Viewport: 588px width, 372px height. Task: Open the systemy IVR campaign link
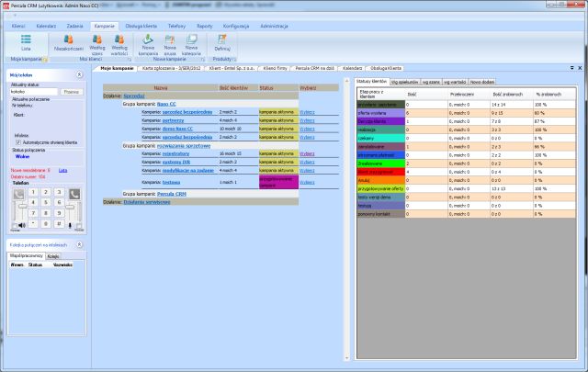[176, 162]
